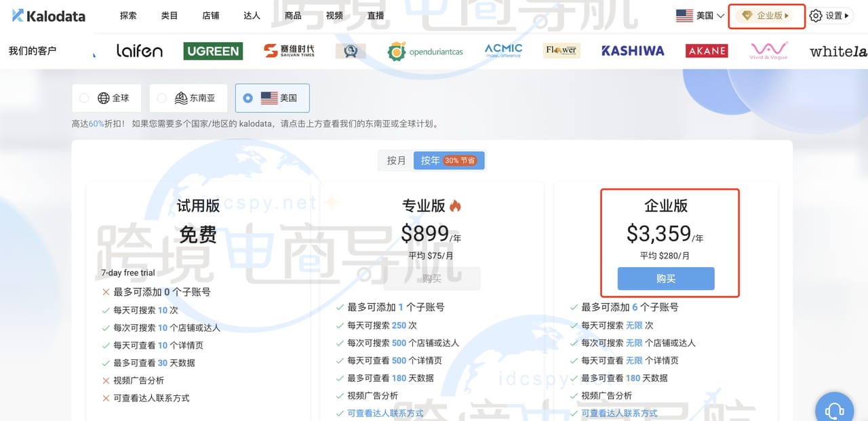Click the Kalodata logo

pyautogui.click(x=48, y=16)
